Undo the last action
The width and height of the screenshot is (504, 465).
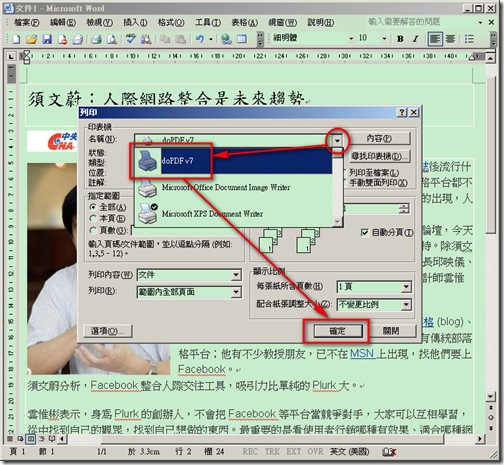[200, 39]
